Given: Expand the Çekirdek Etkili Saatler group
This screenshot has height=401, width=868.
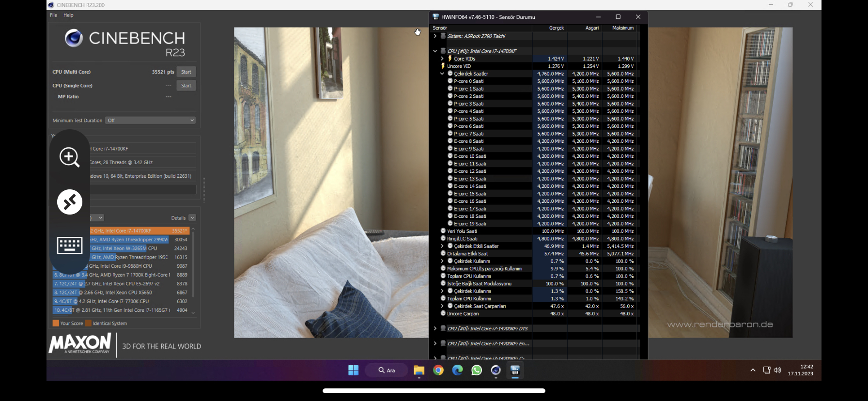Looking at the screenshot, I should click(x=442, y=246).
